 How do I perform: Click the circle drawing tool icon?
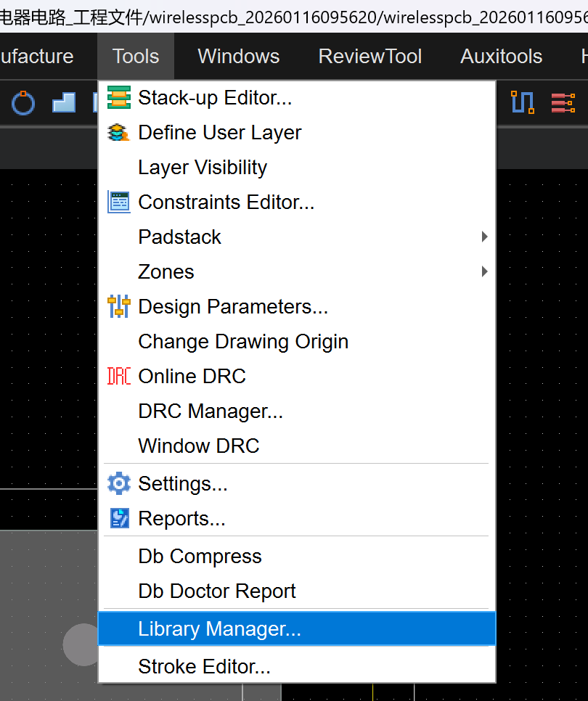(x=23, y=103)
